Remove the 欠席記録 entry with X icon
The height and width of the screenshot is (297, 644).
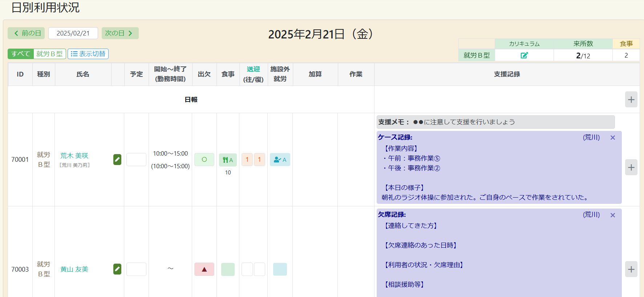pyautogui.click(x=613, y=215)
